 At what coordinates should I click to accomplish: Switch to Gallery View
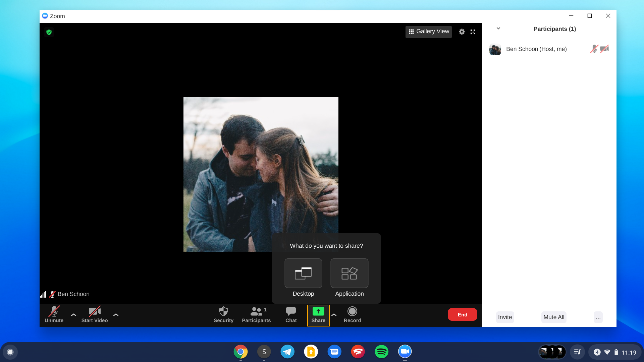coord(429,32)
